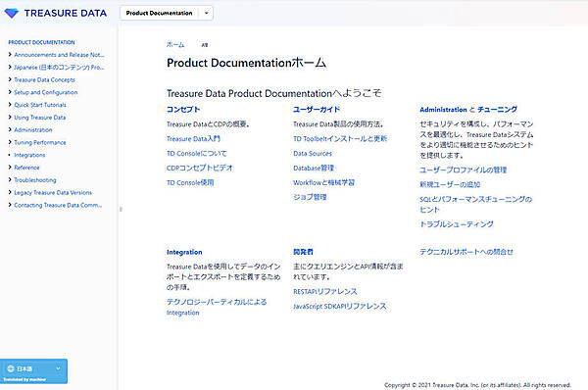Open Treasure Data Concepts in sidebar

(45, 80)
